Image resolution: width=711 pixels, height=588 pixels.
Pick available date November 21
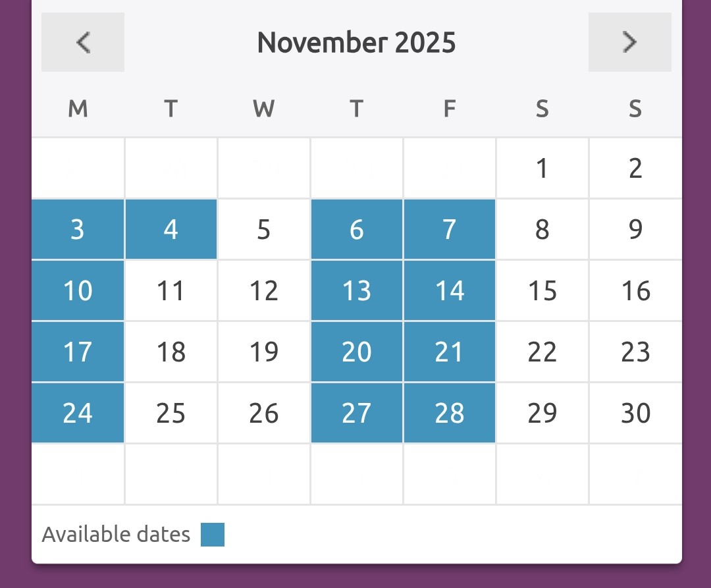click(450, 352)
